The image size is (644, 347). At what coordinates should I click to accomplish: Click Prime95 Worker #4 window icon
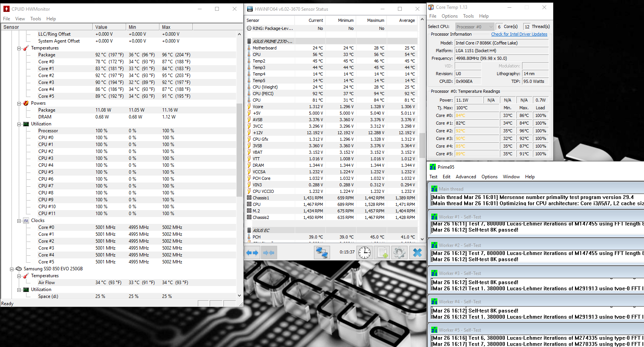434,301
